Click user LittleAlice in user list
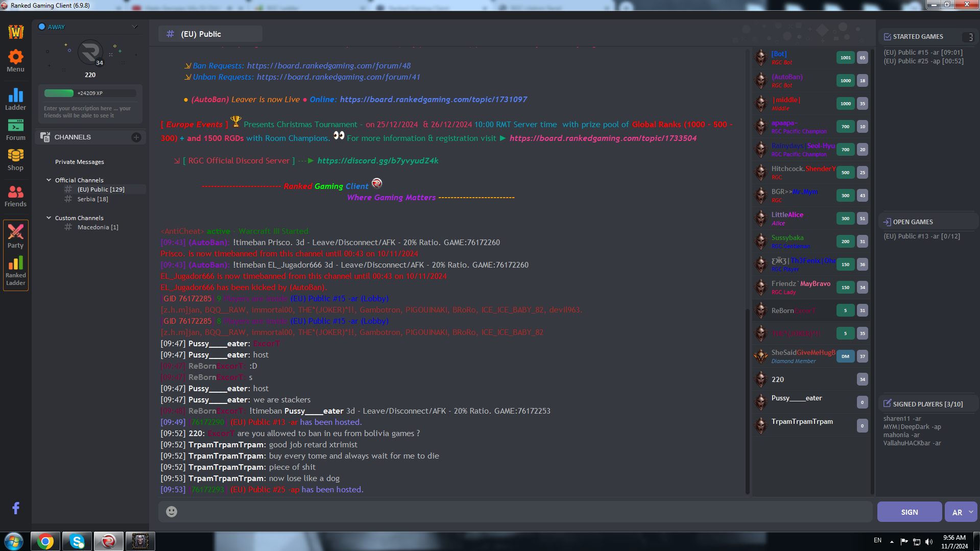Image resolution: width=980 pixels, height=551 pixels. (x=787, y=215)
